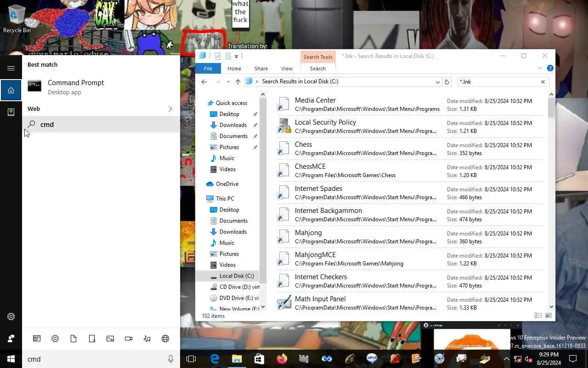Switch to the Share ribbon tab
This screenshot has width=588, height=368.
click(261, 69)
